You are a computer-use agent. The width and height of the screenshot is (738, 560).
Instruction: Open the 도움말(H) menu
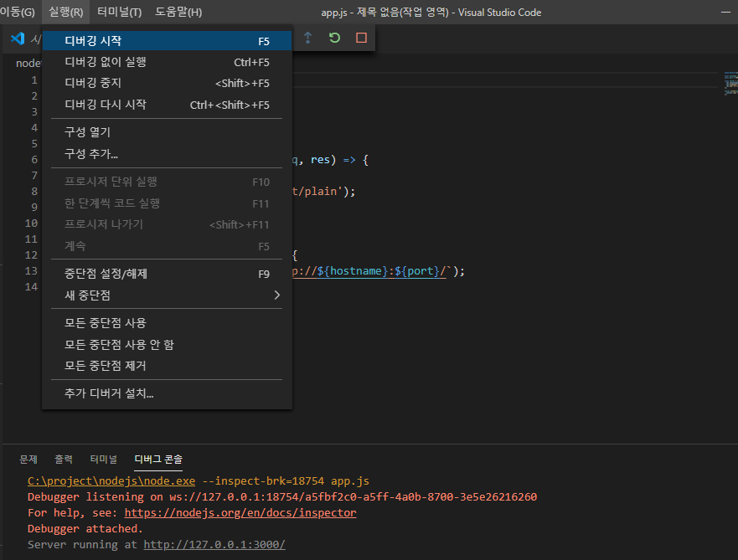[178, 13]
